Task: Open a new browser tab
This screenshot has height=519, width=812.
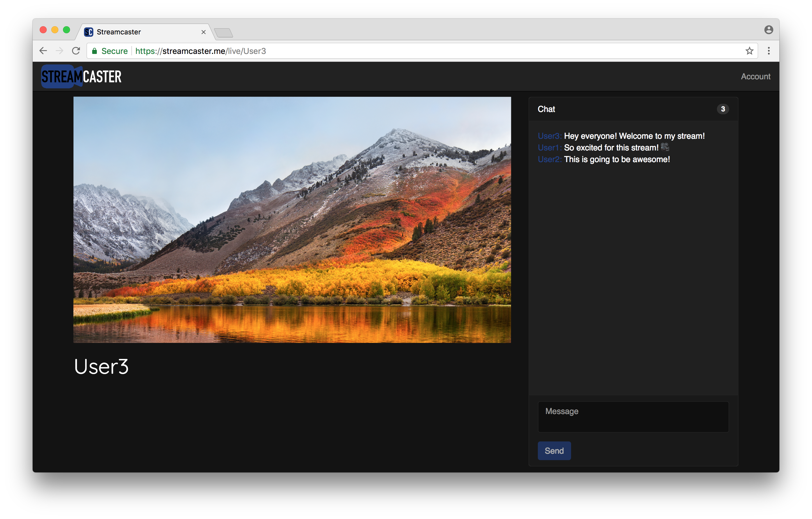Action: point(223,33)
